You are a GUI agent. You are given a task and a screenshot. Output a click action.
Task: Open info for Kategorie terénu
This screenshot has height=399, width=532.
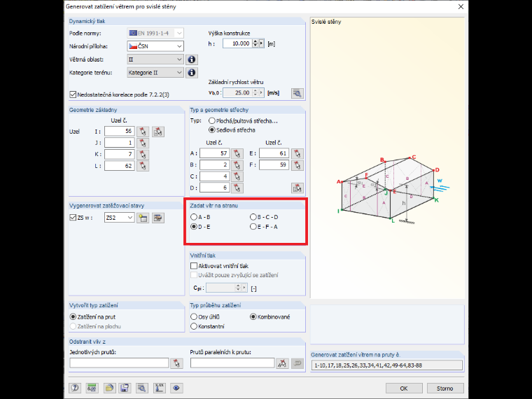192,73
